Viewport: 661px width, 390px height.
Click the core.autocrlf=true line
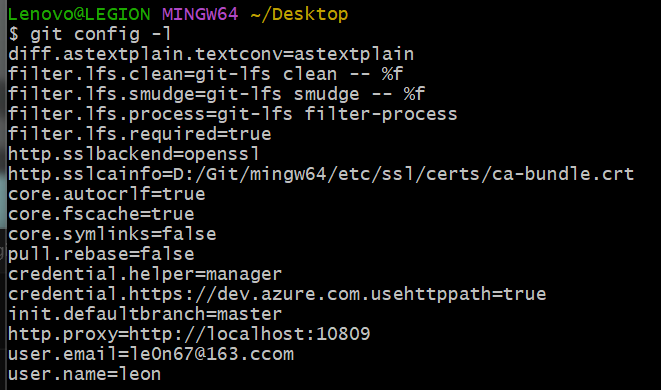107,194
